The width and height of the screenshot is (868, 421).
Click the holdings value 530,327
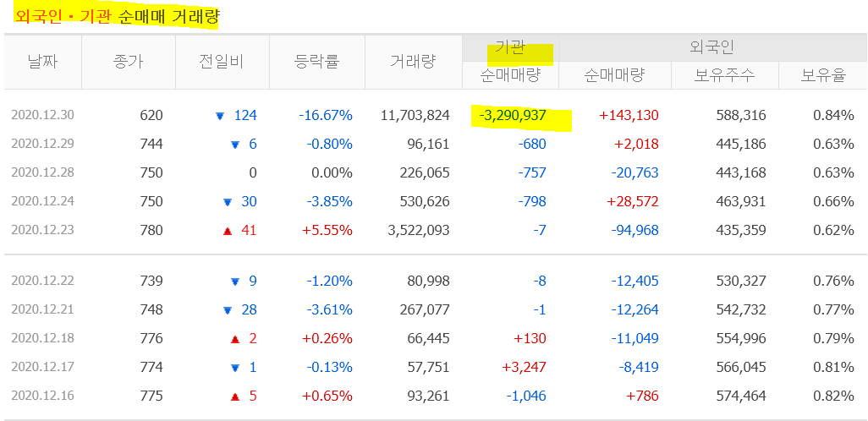(x=742, y=282)
